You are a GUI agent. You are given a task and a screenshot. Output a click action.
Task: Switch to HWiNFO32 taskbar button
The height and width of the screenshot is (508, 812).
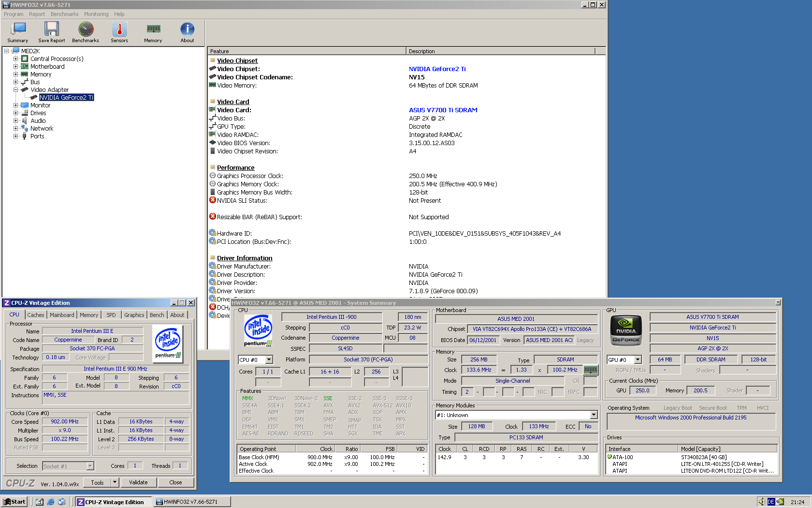(192, 502)
